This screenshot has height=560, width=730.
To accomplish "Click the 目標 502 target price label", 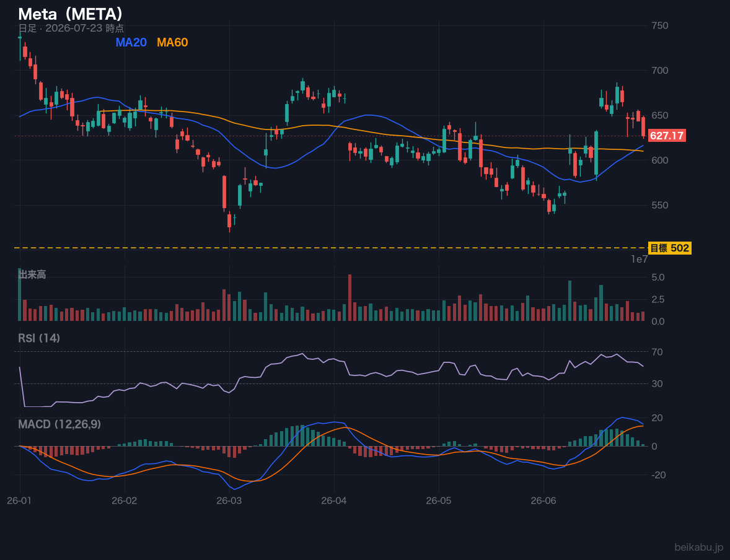I will coord(669,248).
